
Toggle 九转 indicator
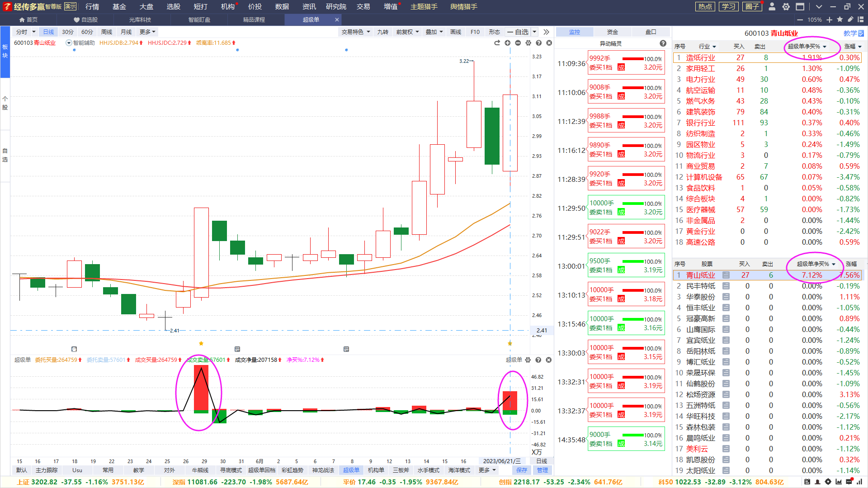click(383, 32)
